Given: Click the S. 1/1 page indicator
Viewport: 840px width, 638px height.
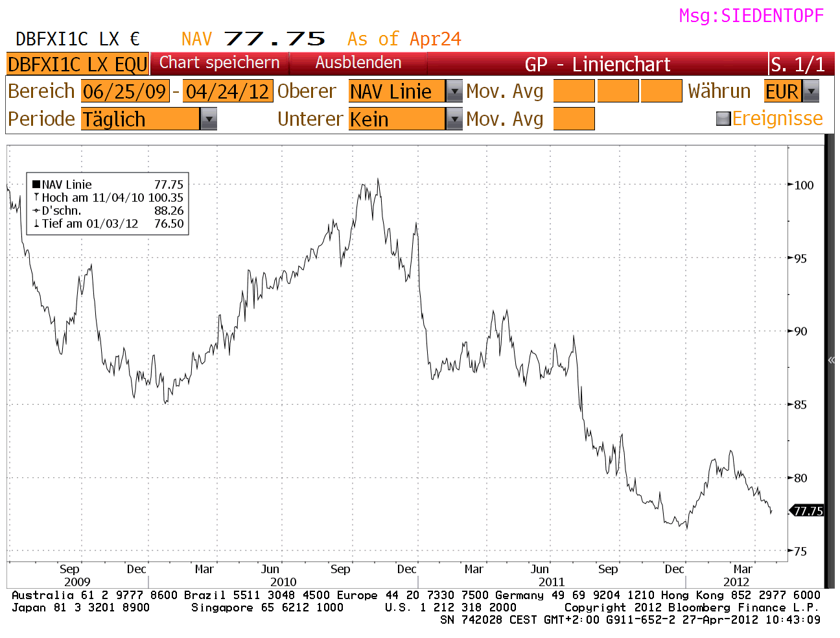Looking at the screenshot, I should tap(798, 64).
